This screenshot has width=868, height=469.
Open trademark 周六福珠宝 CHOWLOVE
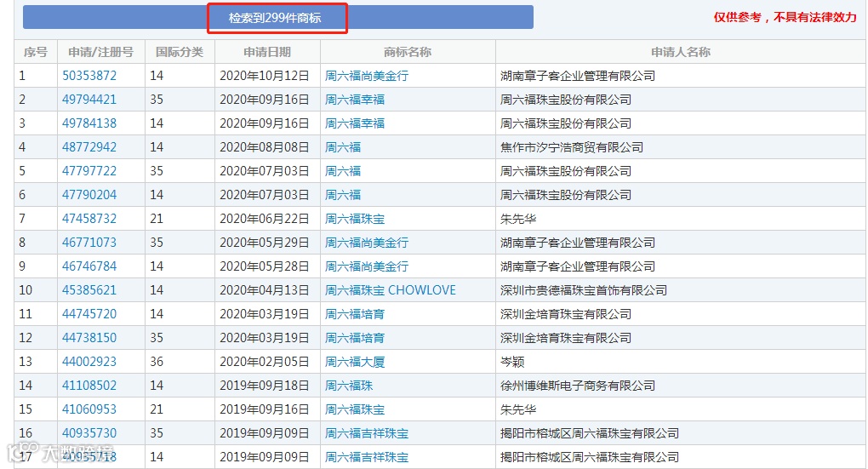pos(391,289)
